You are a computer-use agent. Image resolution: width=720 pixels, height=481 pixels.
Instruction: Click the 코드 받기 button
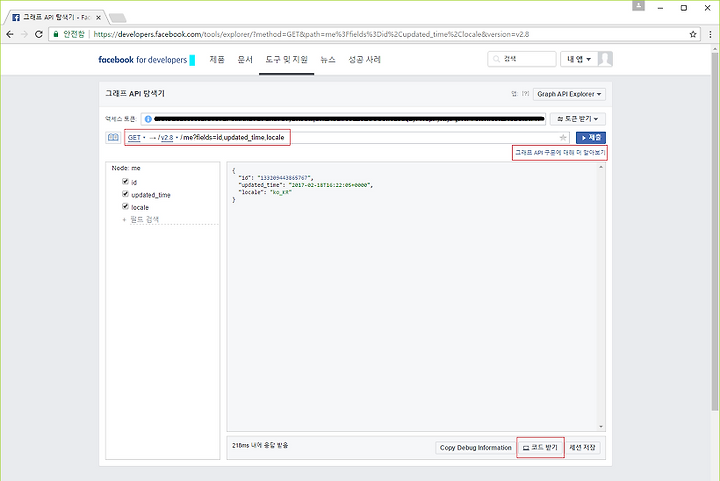click(540, 447)
